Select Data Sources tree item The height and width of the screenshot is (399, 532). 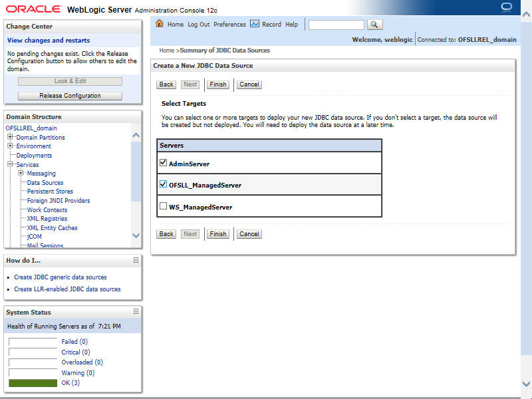coord(45,182)
